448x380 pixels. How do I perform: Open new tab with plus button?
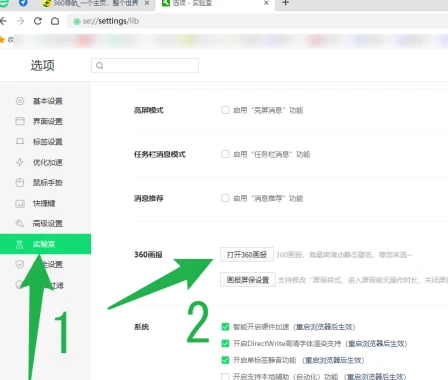[285, 3]
